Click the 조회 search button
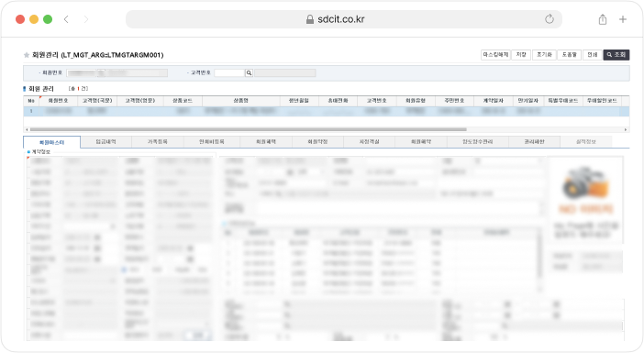The height and width of the screenshot is (353, 644). point(616,55)
